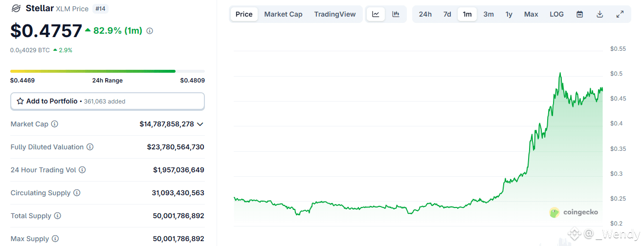644x246 pixels.
Task: Expand the Market Cap value chevron
Action: coord(200,124)
